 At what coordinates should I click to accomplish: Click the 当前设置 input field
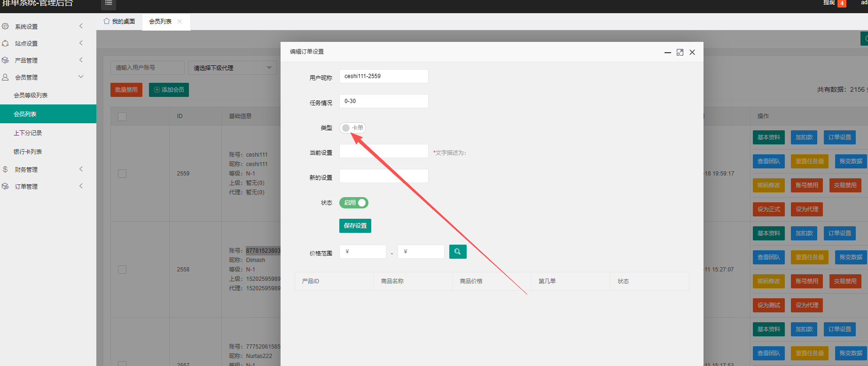pyautogui.click(x=384, y=151)
